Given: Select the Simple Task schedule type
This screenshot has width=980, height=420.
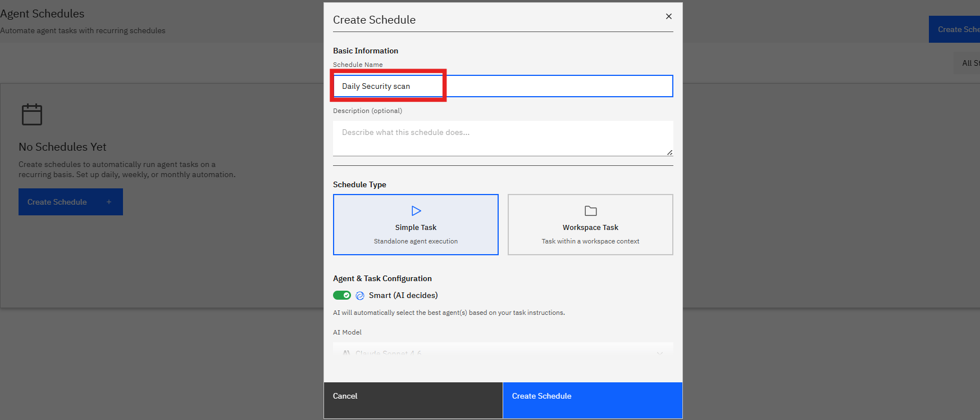Looking at the screenshot, I should coord(416,224).
